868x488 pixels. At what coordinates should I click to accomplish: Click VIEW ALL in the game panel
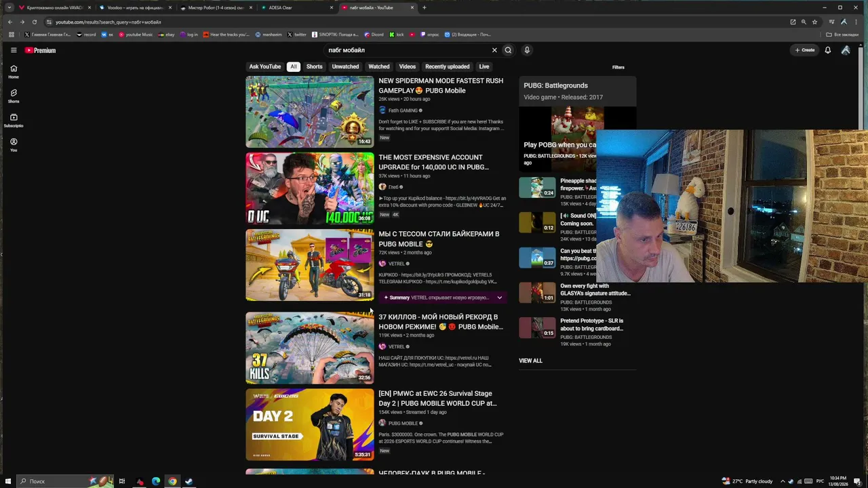(530, 361)
